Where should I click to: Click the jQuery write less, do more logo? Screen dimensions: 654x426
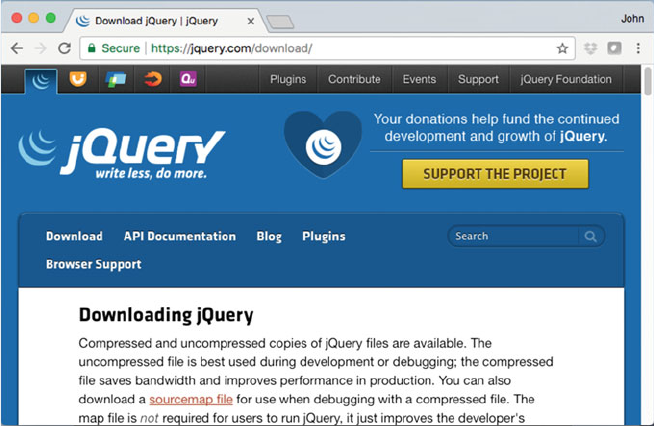122,154
